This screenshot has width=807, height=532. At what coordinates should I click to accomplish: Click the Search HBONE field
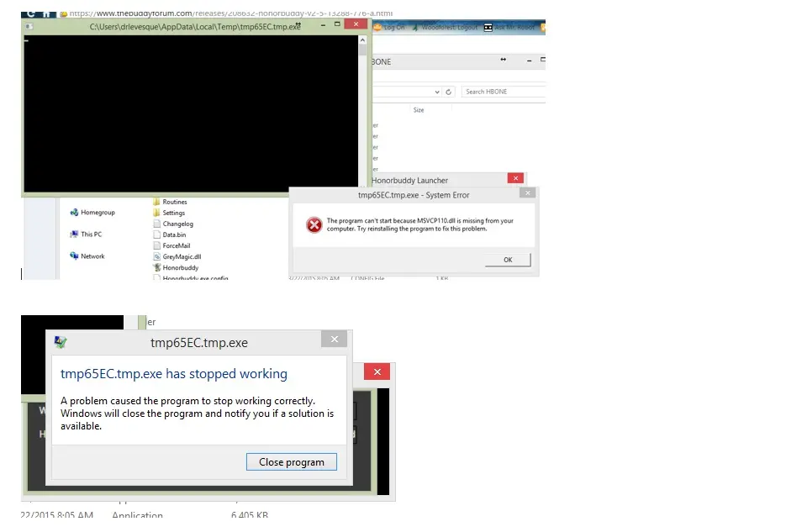503,92
